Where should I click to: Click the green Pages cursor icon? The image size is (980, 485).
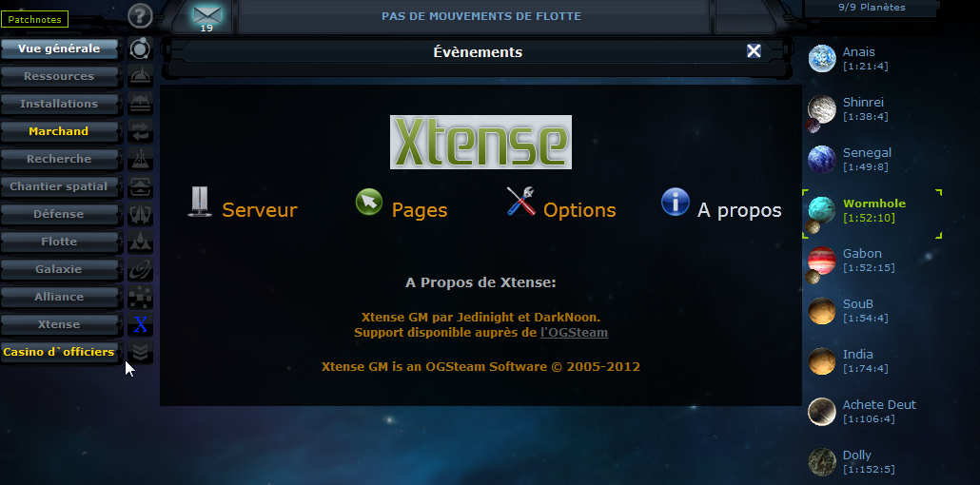click(x=368, y=203)
